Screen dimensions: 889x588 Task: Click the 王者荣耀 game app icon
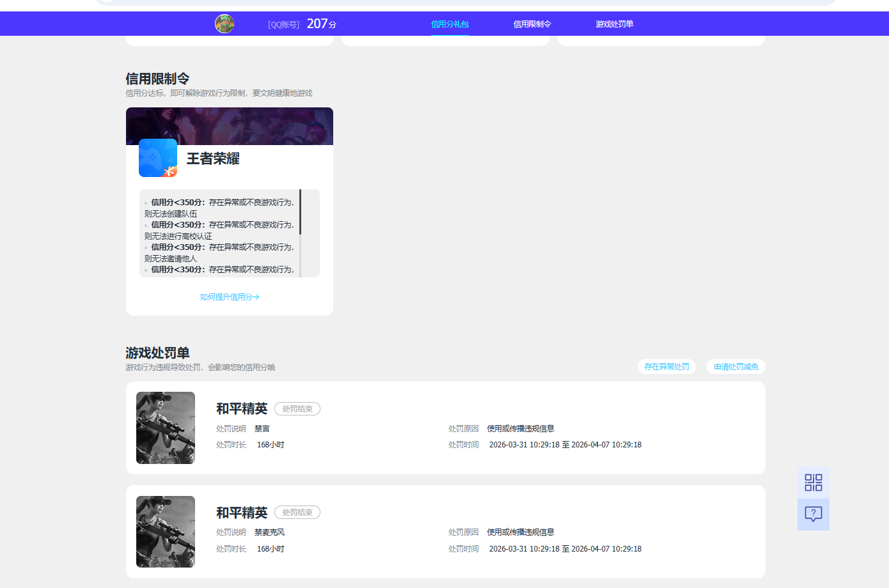(157, 158)
